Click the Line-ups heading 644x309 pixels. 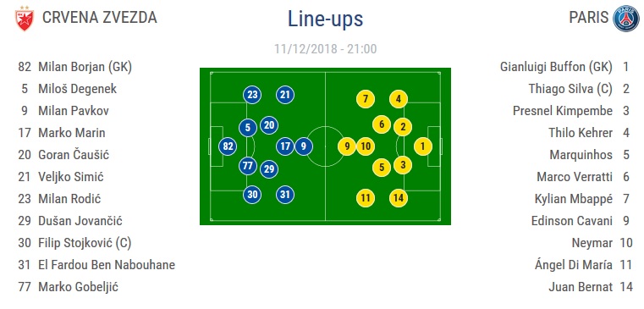tap(325, 19)
